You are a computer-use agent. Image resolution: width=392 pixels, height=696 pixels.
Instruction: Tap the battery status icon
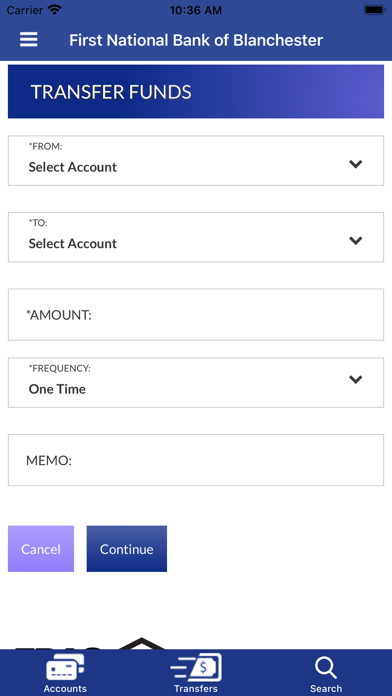pos(375,10)
